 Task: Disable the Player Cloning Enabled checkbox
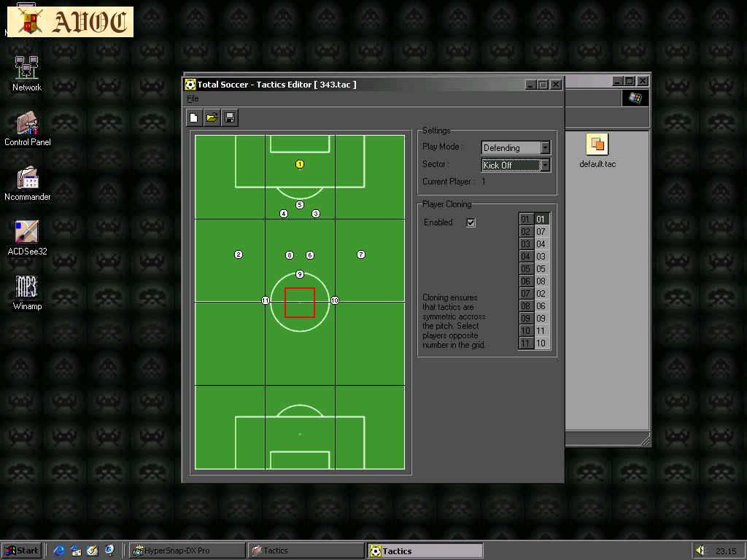coord(471,222)
